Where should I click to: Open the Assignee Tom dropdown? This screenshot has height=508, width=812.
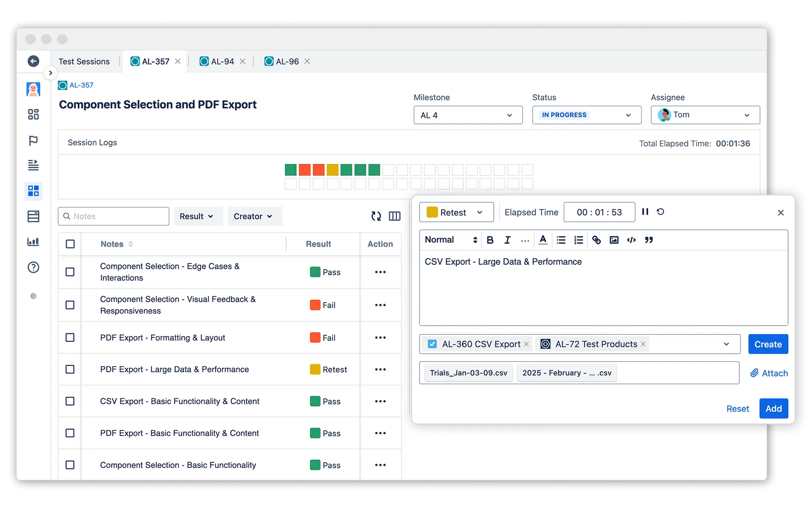[705, 115]
